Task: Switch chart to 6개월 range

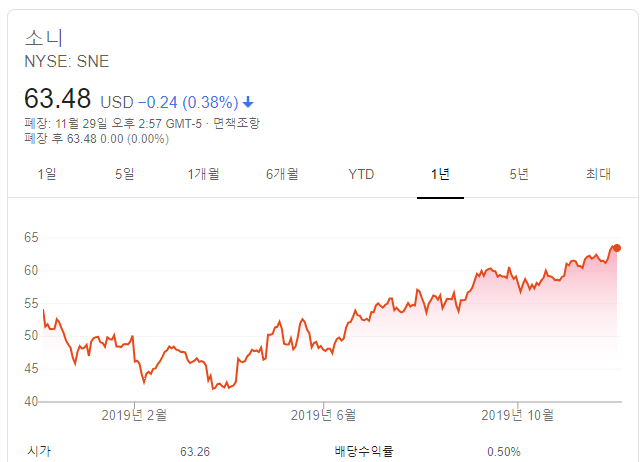Action: [x=282, y=174]
